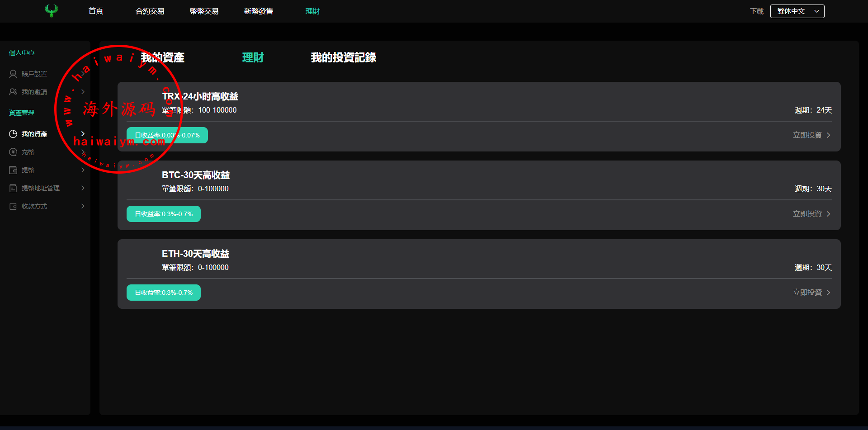Image resolution: width=868 pixels, height=430 pixels.
Task: Click the 我的邀請 people icon
Action: pyautogui.click(x=13, y=92)
